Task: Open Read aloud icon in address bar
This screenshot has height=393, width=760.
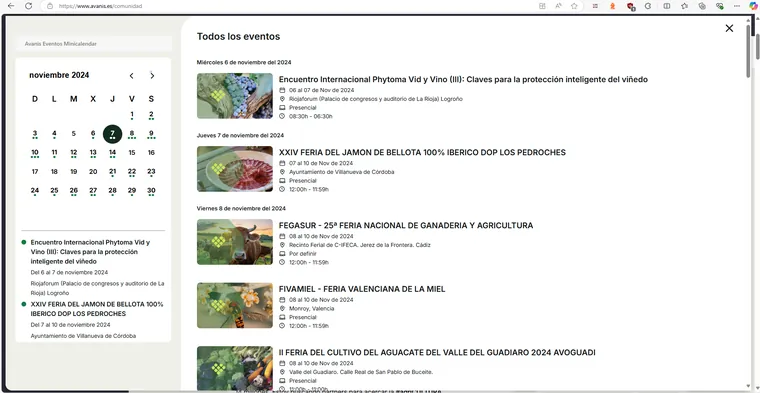Action: 558,6
